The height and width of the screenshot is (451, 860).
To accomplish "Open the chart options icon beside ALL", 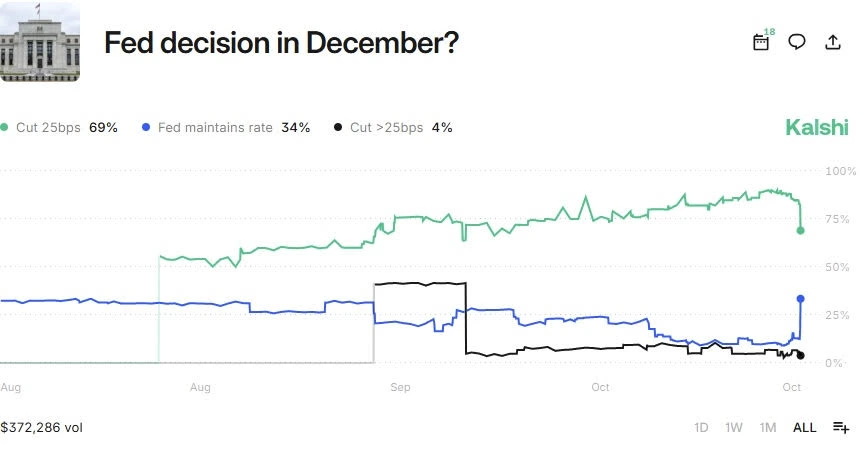I will coord(841,428).
